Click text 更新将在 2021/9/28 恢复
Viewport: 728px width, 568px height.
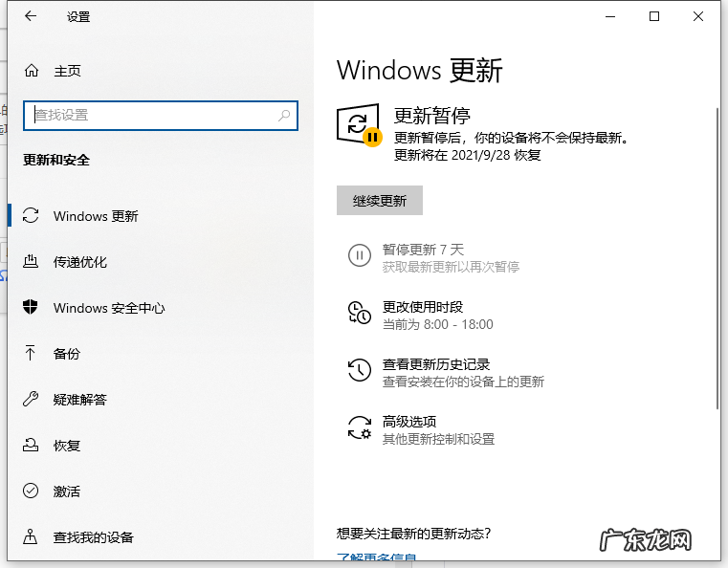pos(468,155)
